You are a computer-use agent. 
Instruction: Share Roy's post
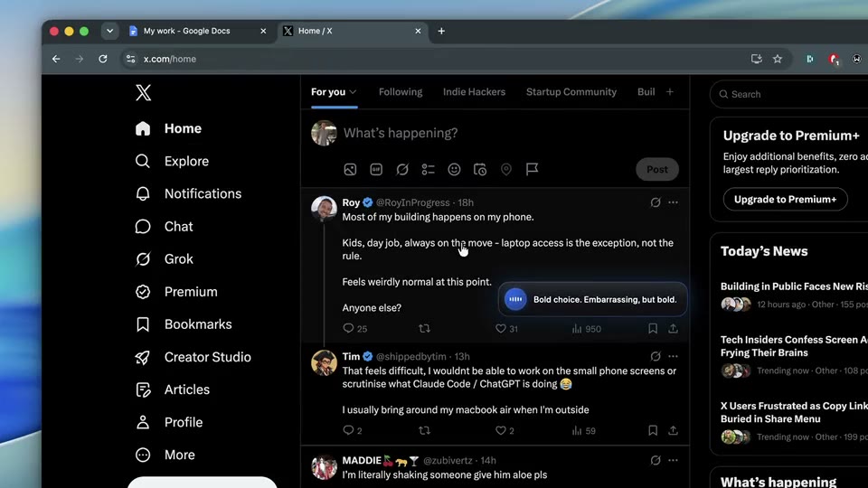[x=673, y=329]
